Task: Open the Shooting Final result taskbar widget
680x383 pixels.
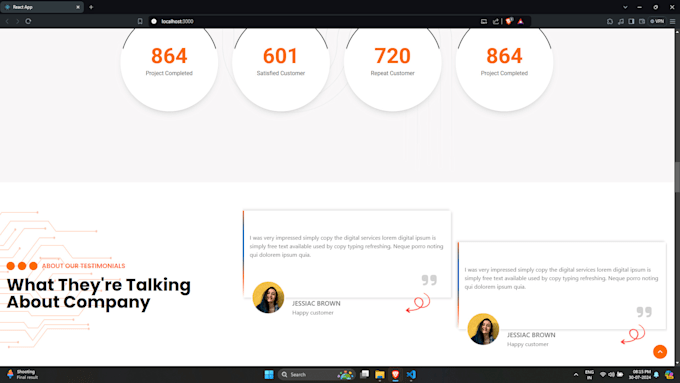Action: pos(23,374)
